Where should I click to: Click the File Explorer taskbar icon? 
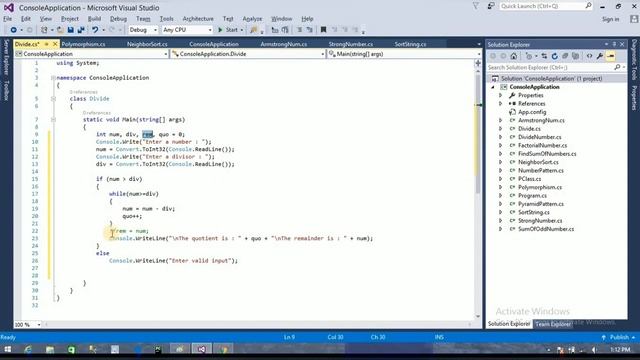[x=50, y=349]
